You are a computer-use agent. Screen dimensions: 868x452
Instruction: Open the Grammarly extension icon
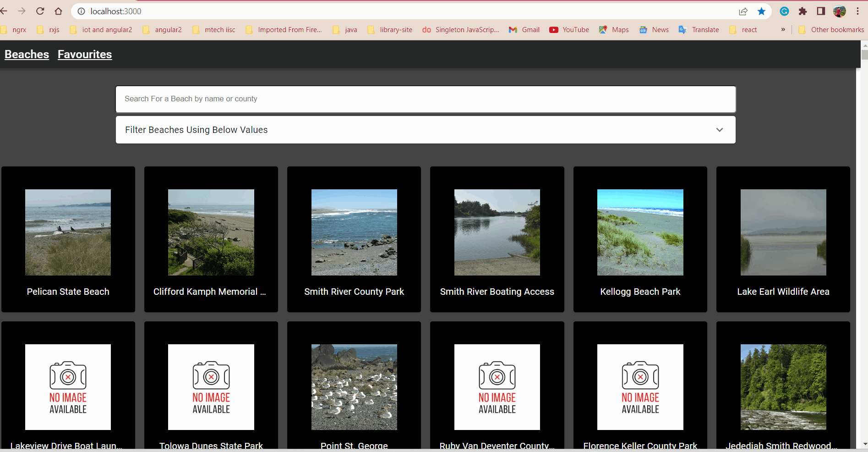(784, 11)
